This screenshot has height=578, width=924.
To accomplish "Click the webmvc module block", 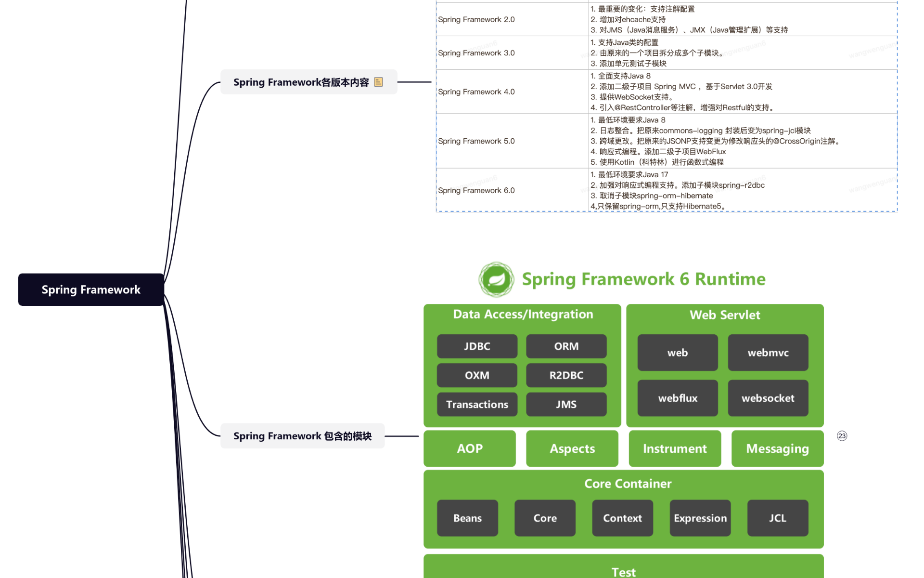I will [768, 353].
